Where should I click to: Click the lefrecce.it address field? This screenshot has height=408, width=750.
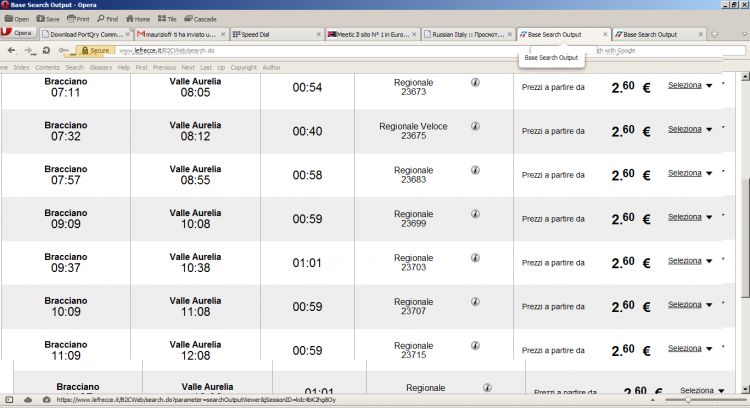[300, 50]
